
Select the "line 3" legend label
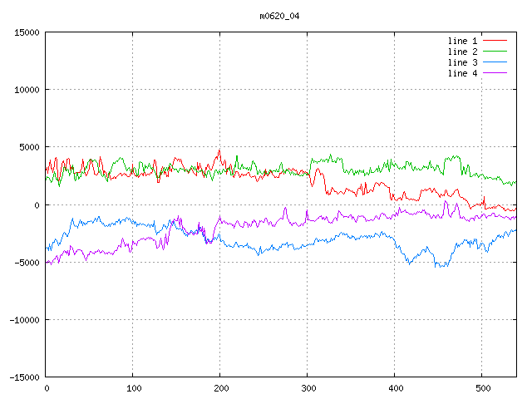pos(463,62)
